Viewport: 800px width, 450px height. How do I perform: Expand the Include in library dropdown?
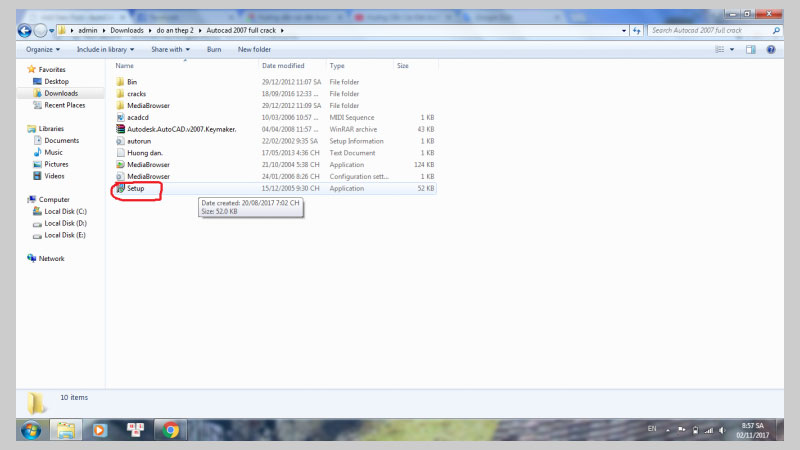(108, 49)
